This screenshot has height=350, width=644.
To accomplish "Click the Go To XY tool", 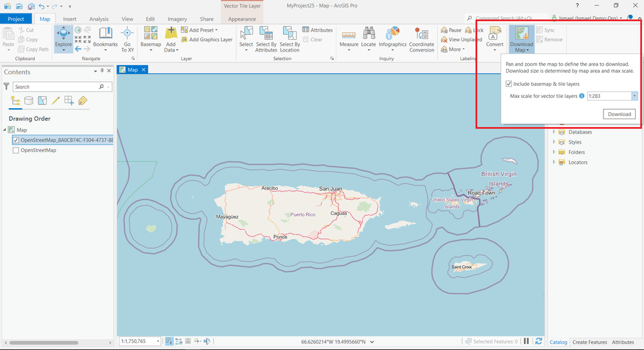I will tap(128, 39).
